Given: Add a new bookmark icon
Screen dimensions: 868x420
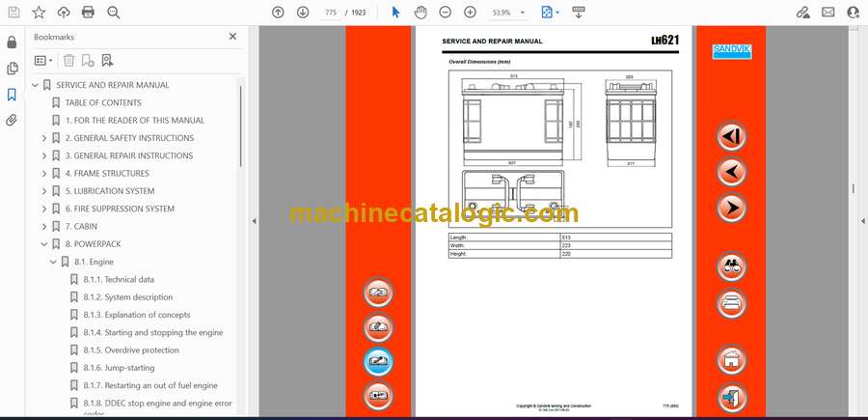Looking at the screenshot, I should [88, 61].
